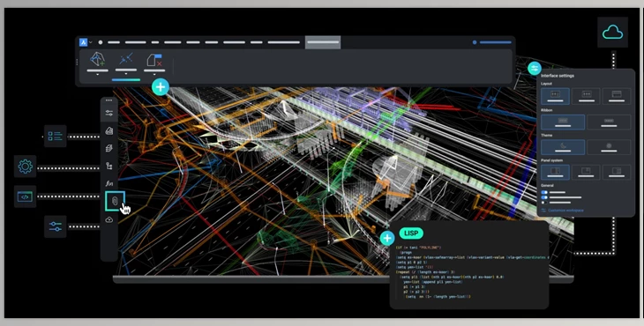The height and width of the screenshot is (326, 644).
Task: Select the first Layout option card
Action: coord(555,96)
